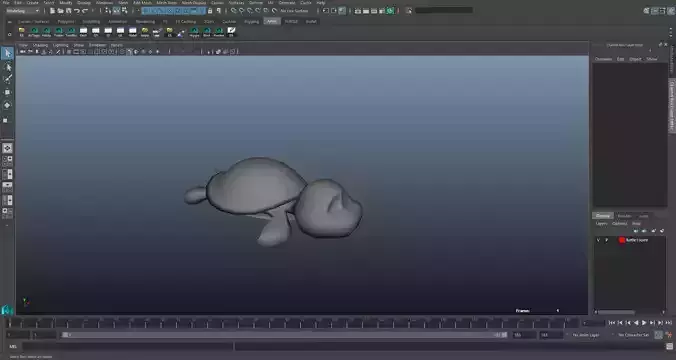
Task: Toggle Auto Keyframe button
Action: [658, 335]
